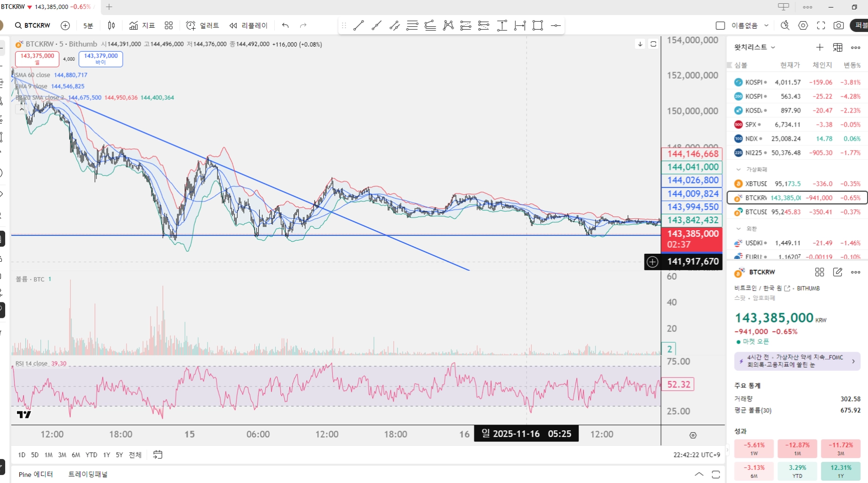Select the XABCD pattern drawing tool

click(x=448, y=25)
